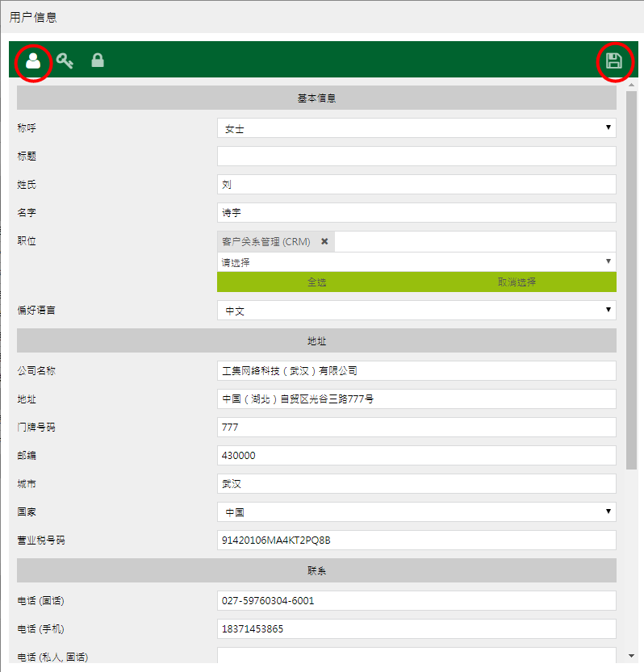The width and height of the screenshot is (644, 672).
Task: Focus the 名字 field containing 诗宇
Action: 416,213
